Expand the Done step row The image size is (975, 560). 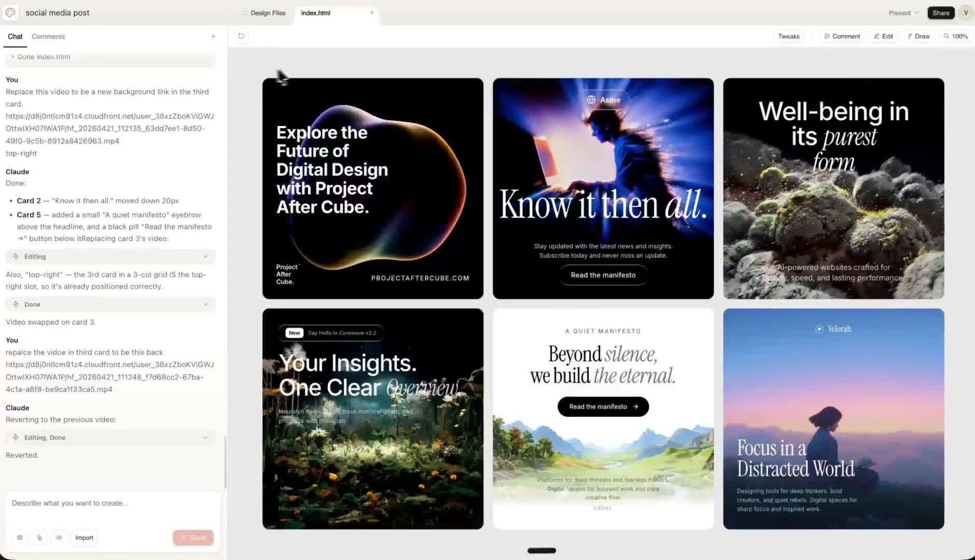tap(110, 304)
